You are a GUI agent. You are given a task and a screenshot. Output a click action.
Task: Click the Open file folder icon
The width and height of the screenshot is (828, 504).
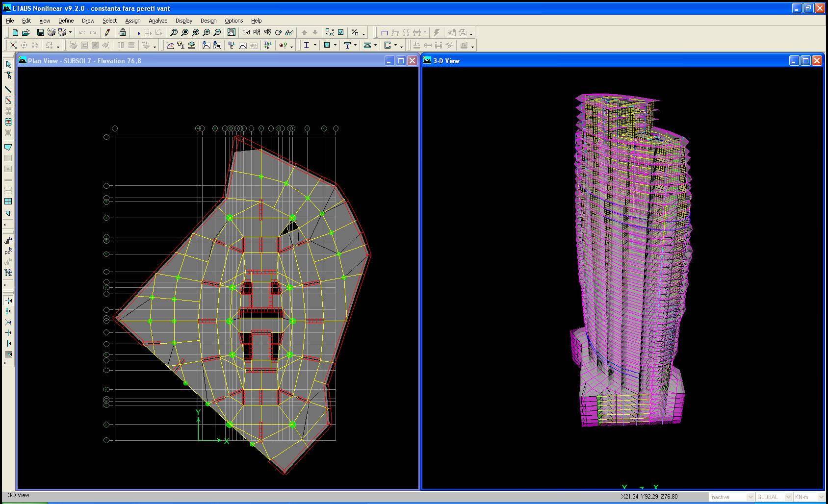(x=26, y=33)
